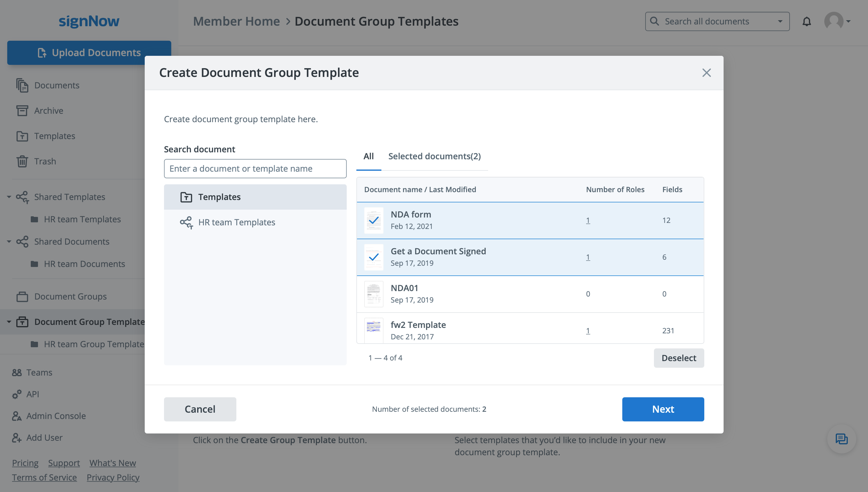Switch to the Selected documents(2) tab

click(434, 157)
